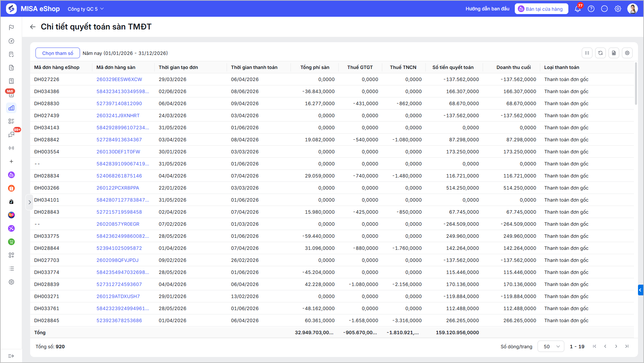Go back using the arrow beside page title
This screenshot has height=363, width=644.
(33, 27)
